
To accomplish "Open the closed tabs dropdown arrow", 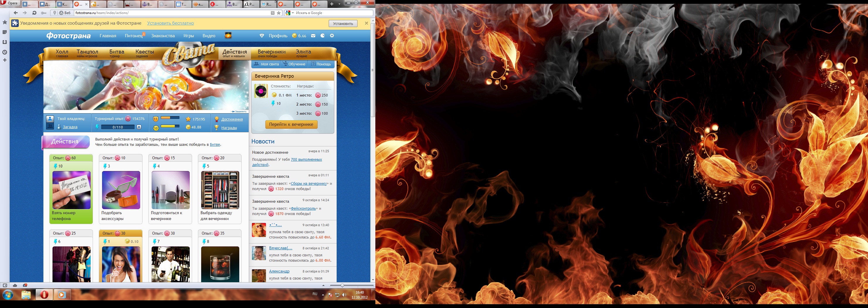I will (339, 4).
